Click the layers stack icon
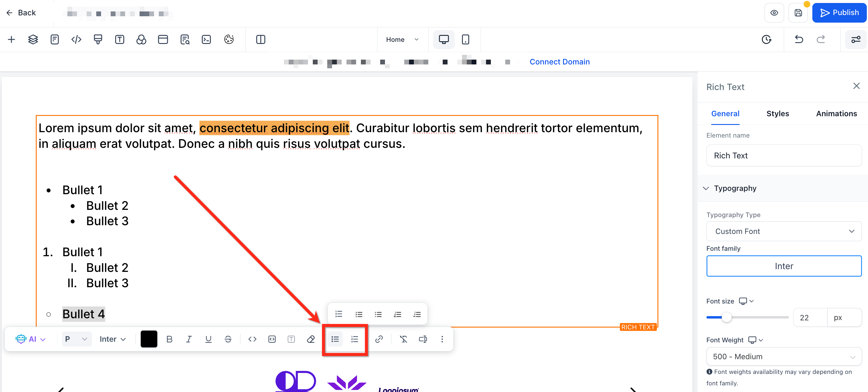Image resolution: width=868 pixels, height=392 pixels. [x=33, y=39]
